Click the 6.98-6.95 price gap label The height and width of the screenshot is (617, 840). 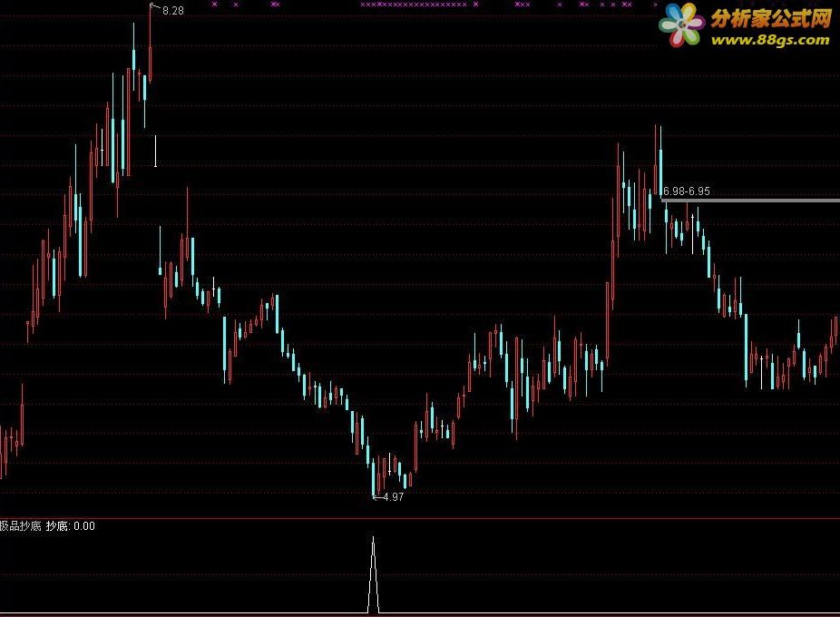[x=687, y=191]
